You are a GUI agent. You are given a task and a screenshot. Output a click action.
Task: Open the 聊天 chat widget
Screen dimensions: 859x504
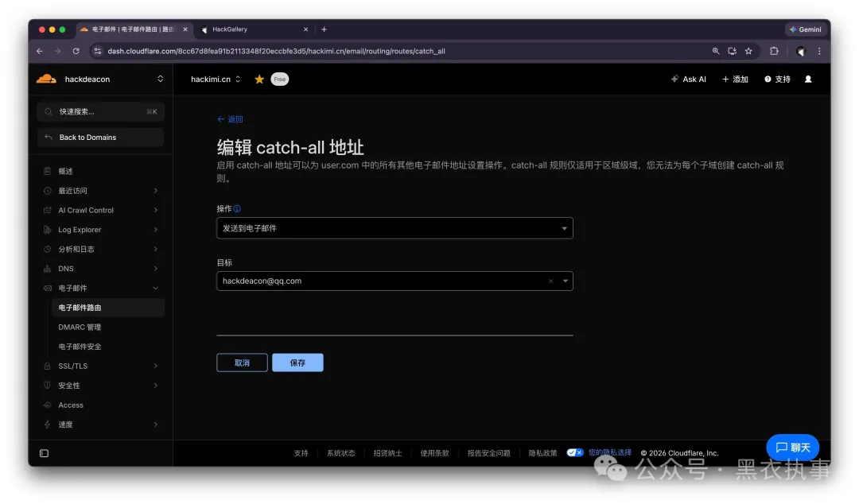(793, 448)
